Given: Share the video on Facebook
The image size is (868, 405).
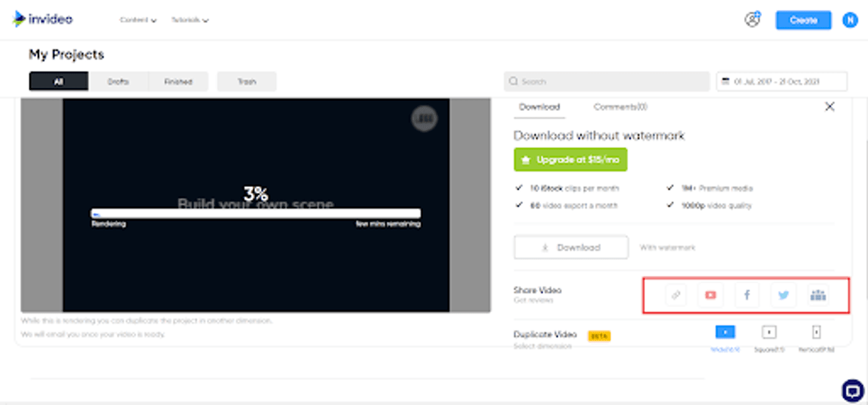Looking at the screenshot, I should (x=747, y=295).
